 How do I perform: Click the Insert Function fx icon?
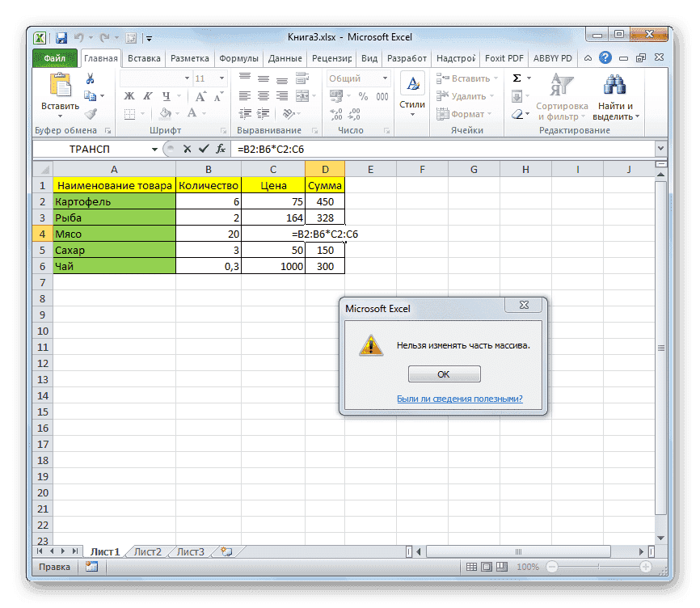click(x=221, y=150)
